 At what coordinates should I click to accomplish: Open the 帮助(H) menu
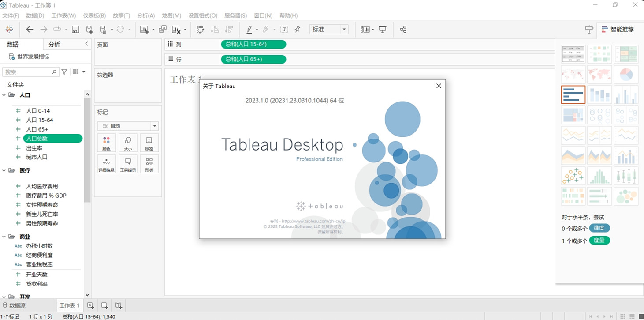(x=289, y=15)
